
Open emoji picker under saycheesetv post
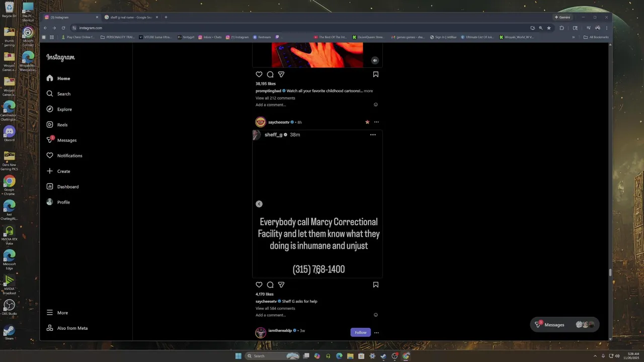point(376,315)
